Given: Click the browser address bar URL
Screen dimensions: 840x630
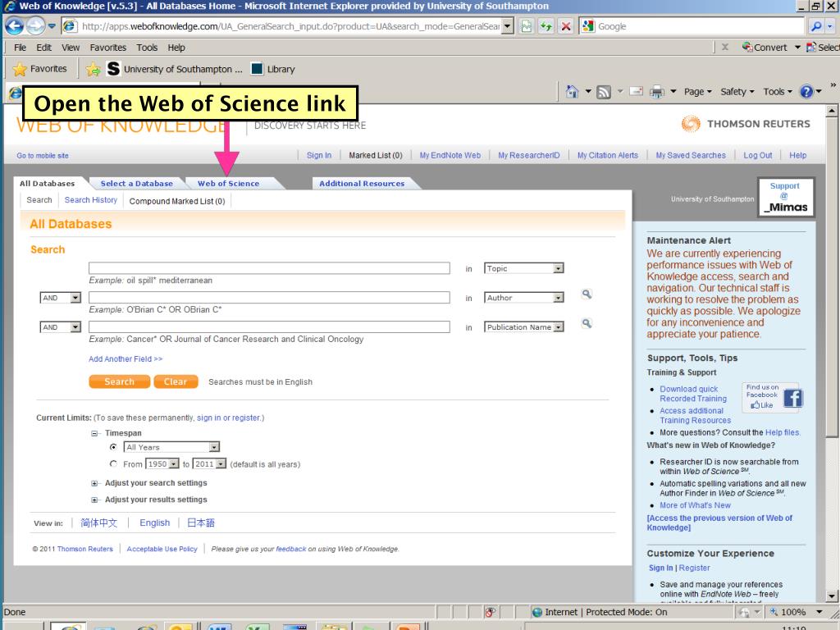Looking at the screenshot, I should pos(290,25).
